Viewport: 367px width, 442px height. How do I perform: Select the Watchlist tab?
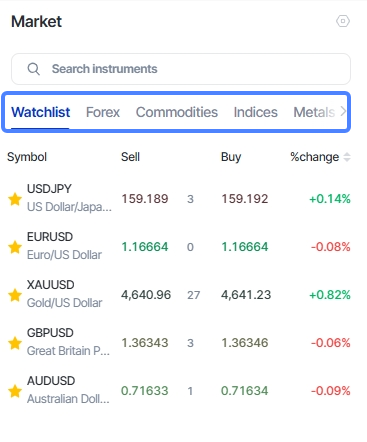(41, 112)
